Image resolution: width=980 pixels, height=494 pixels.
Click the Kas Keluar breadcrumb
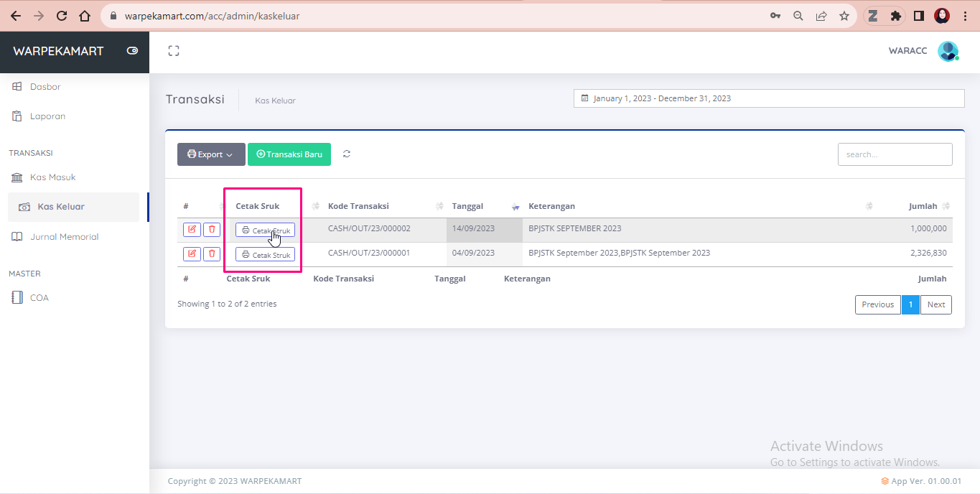pos(275,101)
